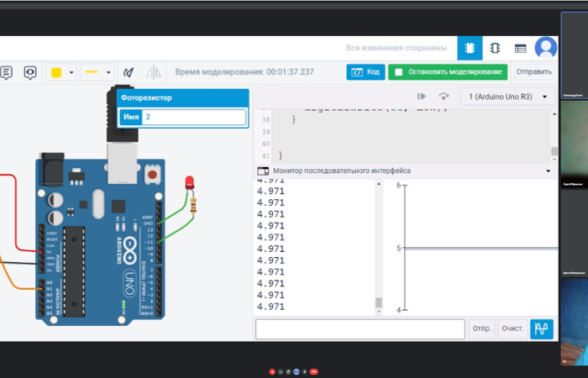Click the yellow wire color swatch
The height and width of the screenshot is (378, 588).
pyautogui.click(x=57, y=72)
